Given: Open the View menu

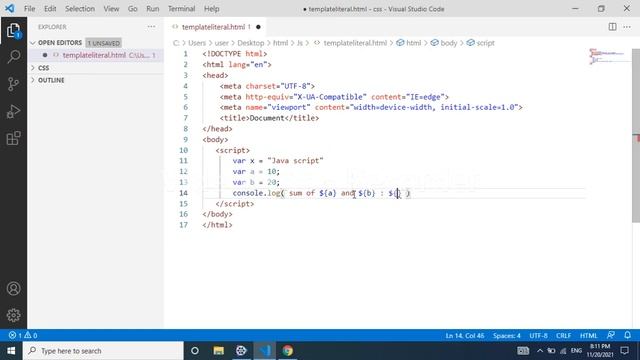Looking at the screenshot, I should pyautogui.click(x=111, y=9).
